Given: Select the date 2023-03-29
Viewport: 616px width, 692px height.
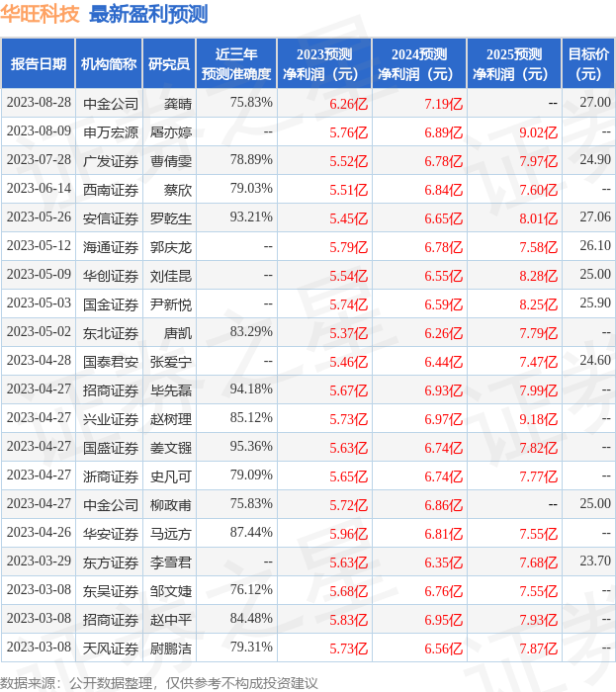Looking at the screenshot, I should [39, 561].
